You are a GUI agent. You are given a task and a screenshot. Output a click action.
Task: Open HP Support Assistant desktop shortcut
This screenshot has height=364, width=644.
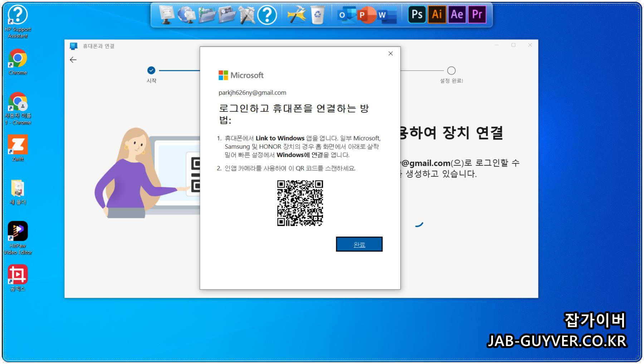click(x=18, y=21)
